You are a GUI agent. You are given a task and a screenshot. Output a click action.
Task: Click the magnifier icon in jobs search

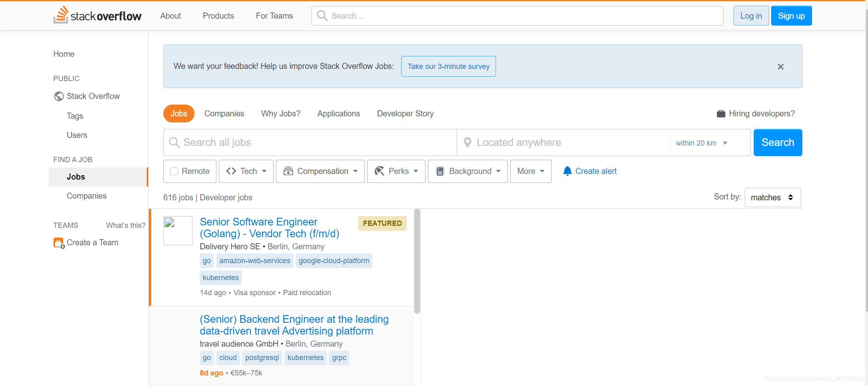tap(174, 142)
